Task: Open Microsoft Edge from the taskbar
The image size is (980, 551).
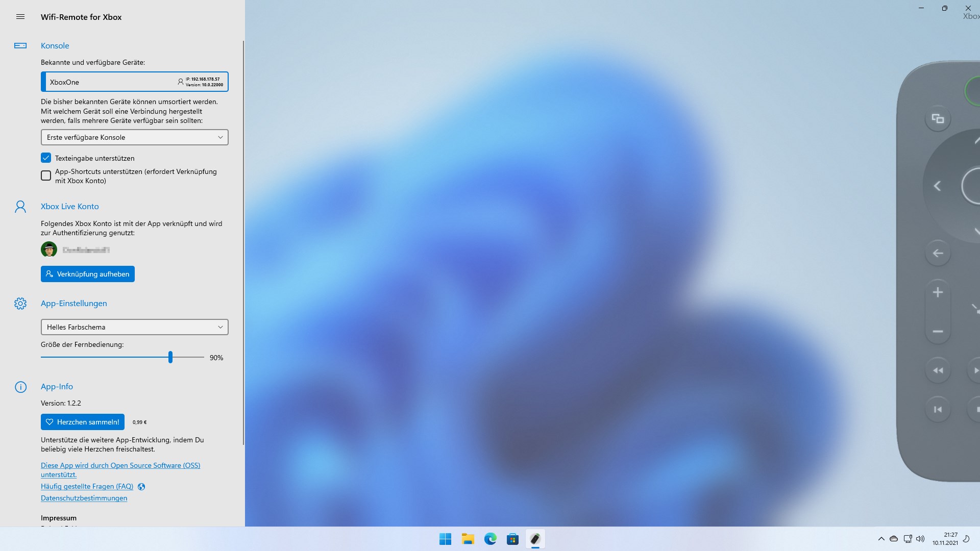Action: [490, 539]
